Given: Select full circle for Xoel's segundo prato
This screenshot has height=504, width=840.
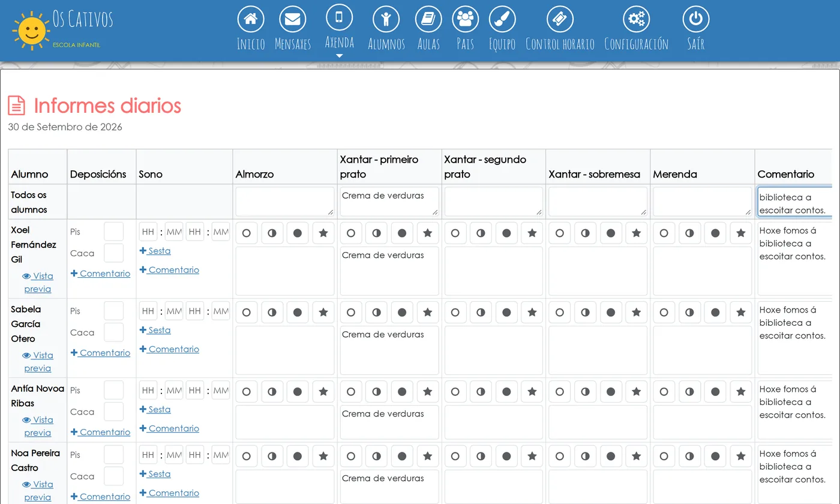Looking at the screenshot, I should [506, 233].
